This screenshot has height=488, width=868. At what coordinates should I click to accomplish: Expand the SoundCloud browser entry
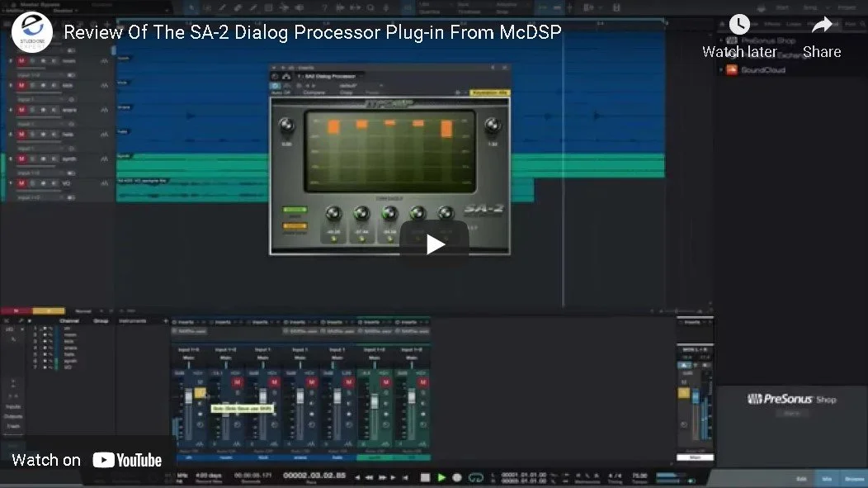721,70
